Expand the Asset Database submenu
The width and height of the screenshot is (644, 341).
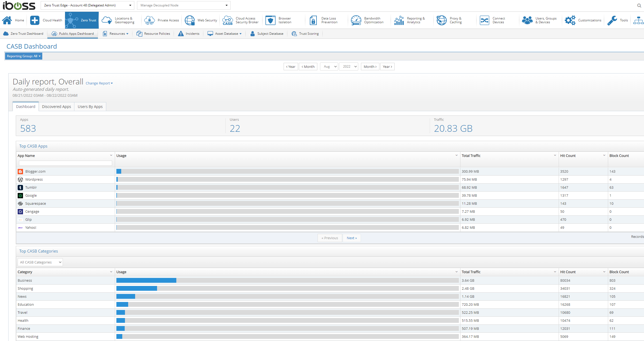click(225, 34)
